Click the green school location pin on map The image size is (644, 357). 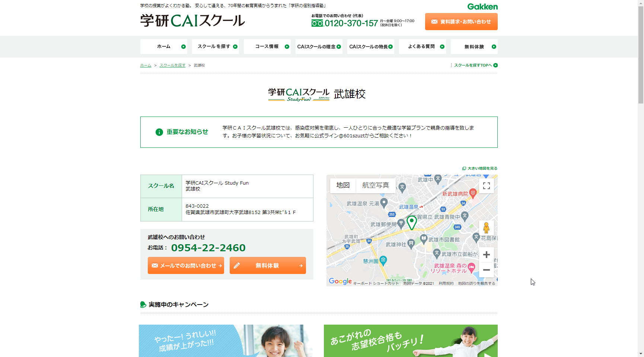click(x=411, y=222)
